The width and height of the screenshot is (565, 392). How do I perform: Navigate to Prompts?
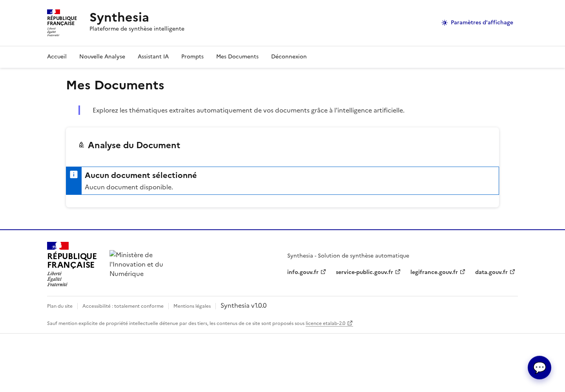(x=192, y=56)
